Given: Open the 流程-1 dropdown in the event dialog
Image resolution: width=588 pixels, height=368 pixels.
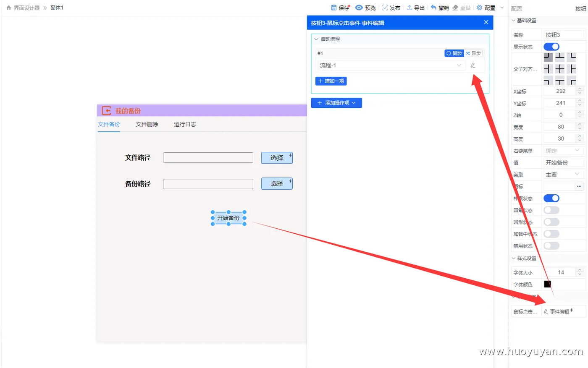Looking at the screenshot, I should pos(390,65).
